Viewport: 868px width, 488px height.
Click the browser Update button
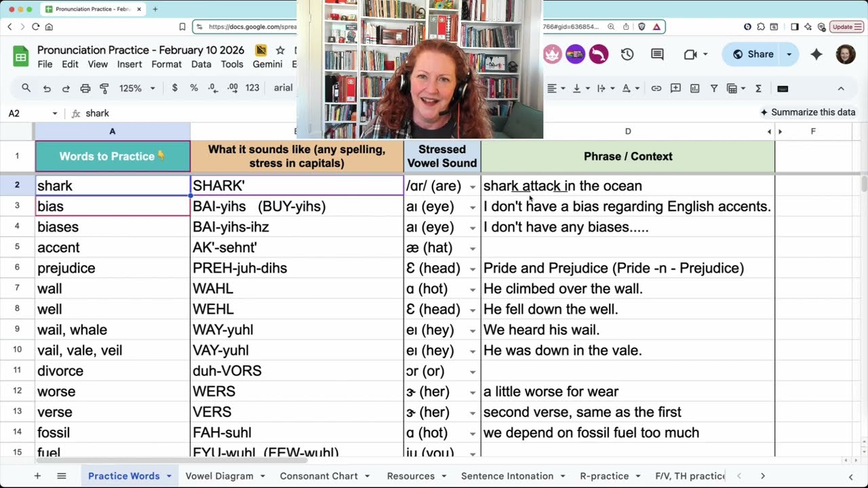pos(846,27)
